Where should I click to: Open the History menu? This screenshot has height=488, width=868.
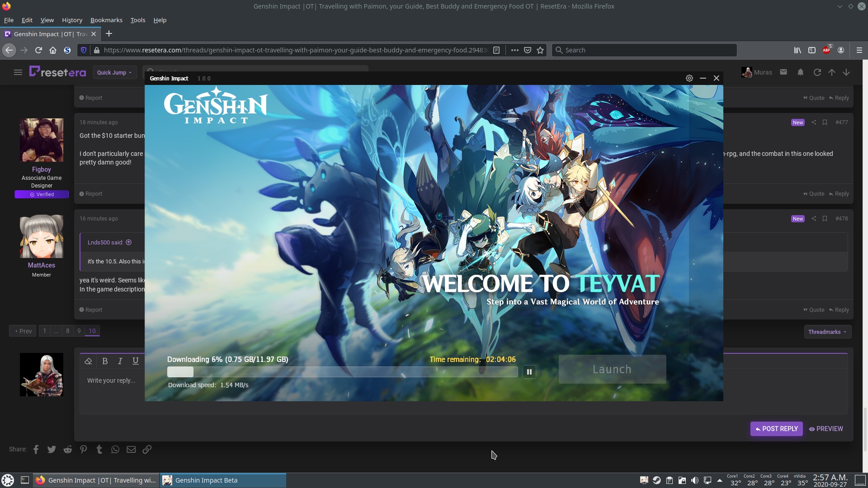coord(72,20)
